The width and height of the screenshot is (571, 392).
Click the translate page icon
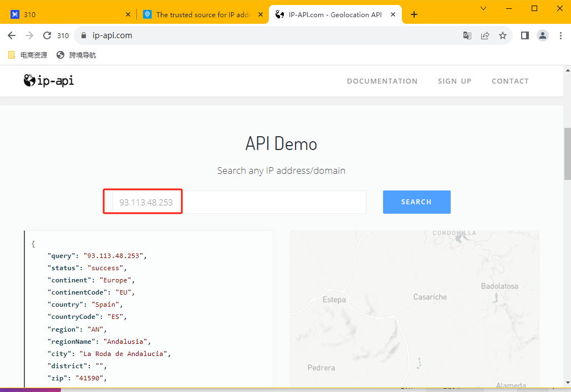467,35
